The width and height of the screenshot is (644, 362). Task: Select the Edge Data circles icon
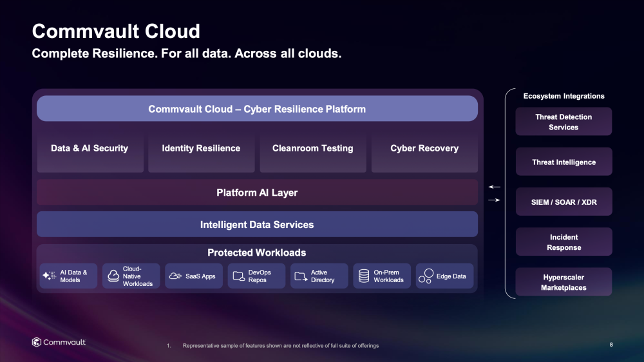(426, 276)
